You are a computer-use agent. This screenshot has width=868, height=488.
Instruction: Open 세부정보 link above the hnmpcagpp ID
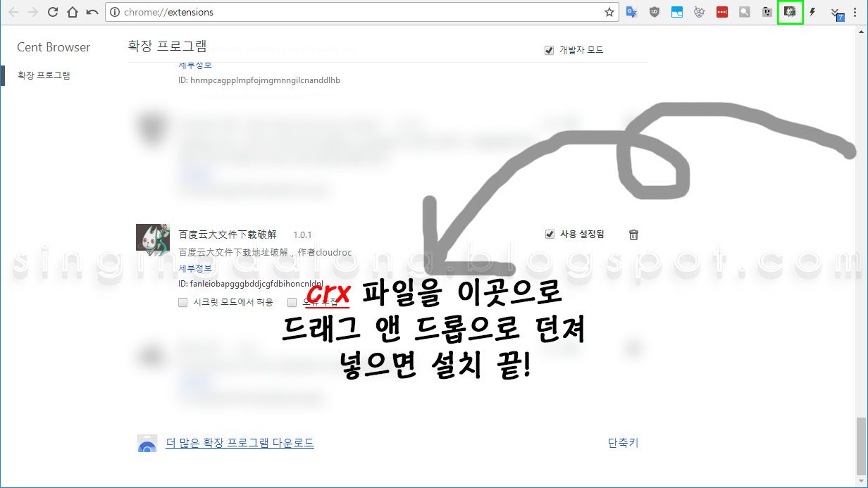tap(195, 65)
